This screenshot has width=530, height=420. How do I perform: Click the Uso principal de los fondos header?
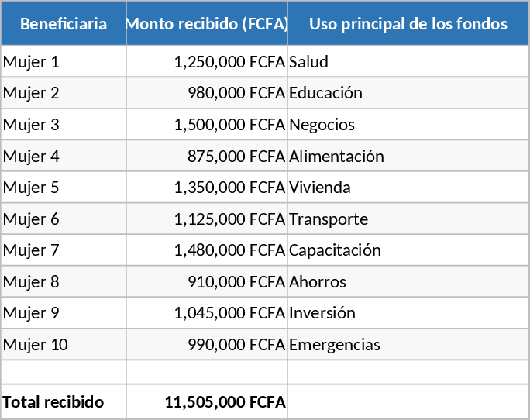click(408, 23)
